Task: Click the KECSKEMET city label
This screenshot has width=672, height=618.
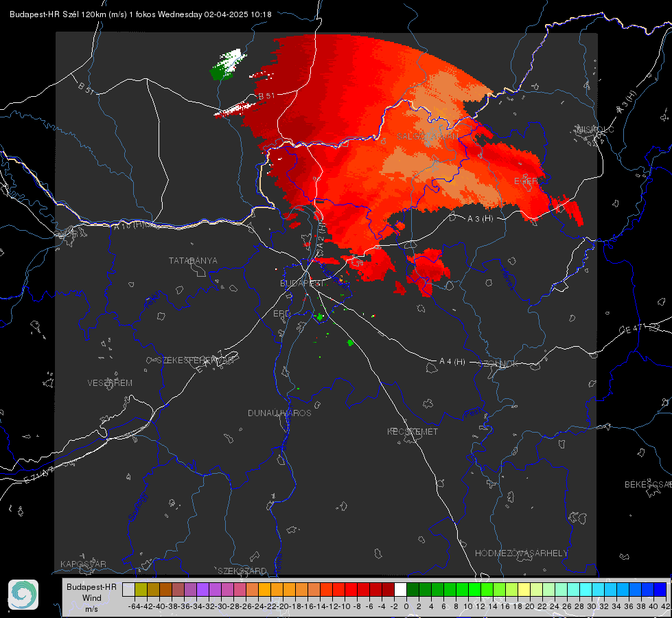Action: click(413, 432)
